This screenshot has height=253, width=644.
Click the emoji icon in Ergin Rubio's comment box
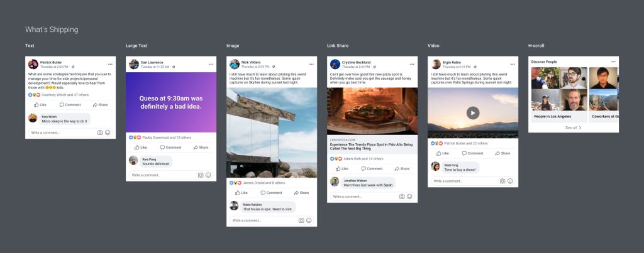point(510,181)
